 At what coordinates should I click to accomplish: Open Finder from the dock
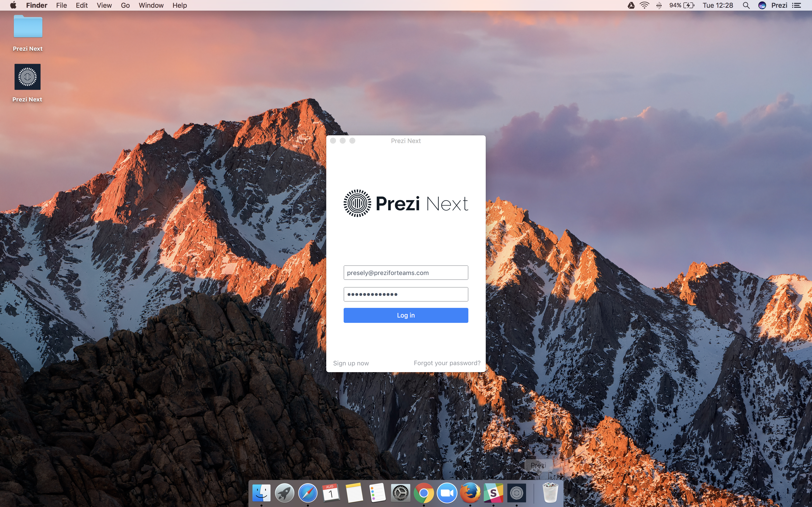click(261, 493)
